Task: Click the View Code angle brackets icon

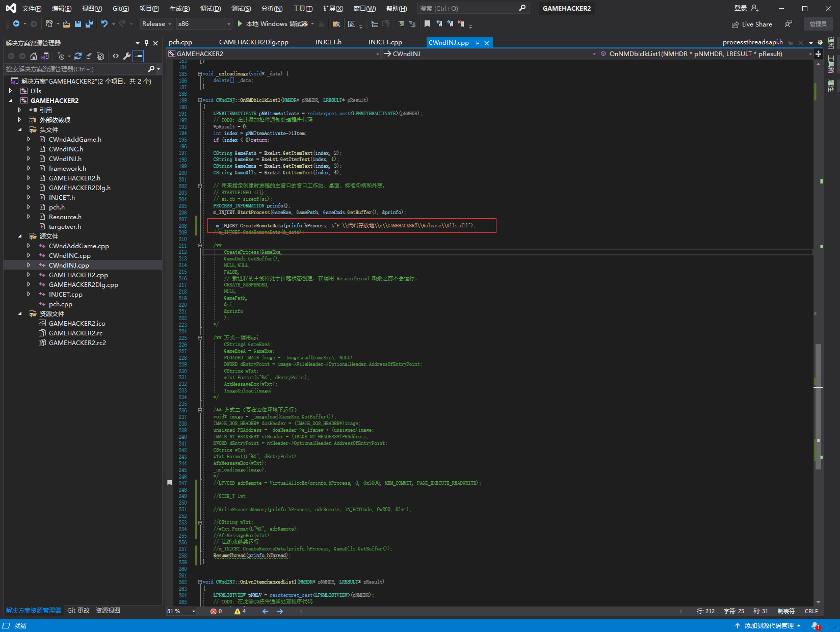Action: click(116, 56)
